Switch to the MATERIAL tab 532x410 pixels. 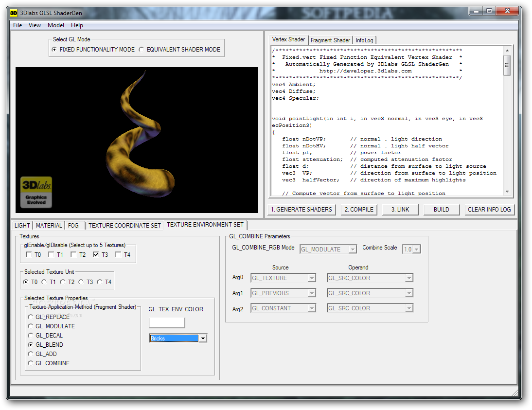(49, 226)
